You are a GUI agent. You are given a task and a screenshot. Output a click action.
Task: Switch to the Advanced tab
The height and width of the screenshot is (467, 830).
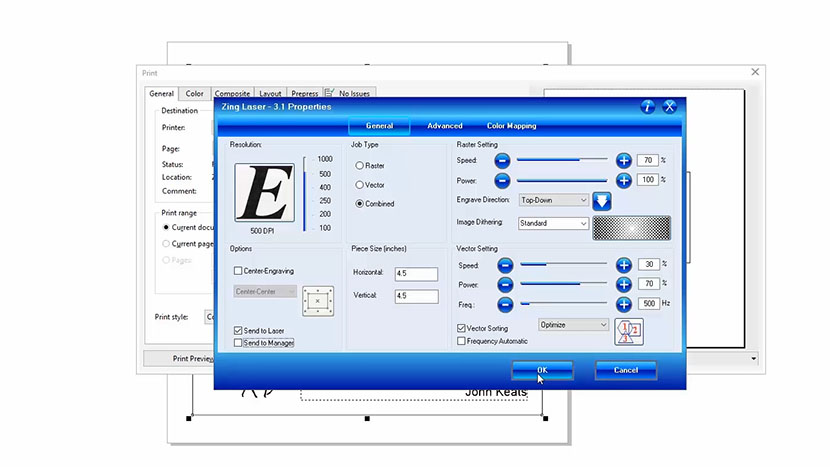point(445,126)
